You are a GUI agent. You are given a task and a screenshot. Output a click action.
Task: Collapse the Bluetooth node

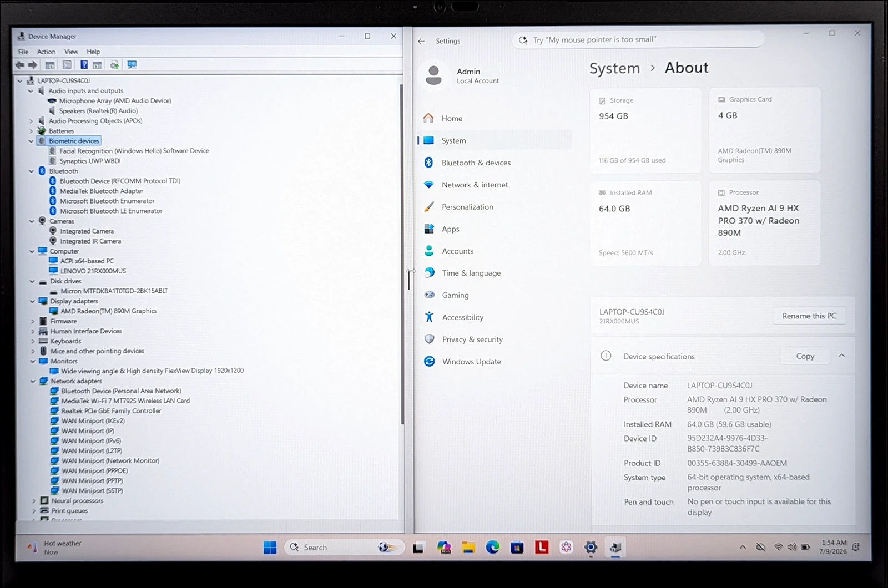(32, 171)
